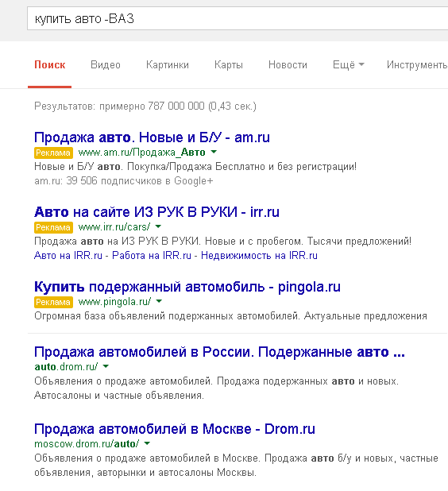448x491 pixels.
Task: Open the Картинки tab
Action: click(x=168, y=65)
